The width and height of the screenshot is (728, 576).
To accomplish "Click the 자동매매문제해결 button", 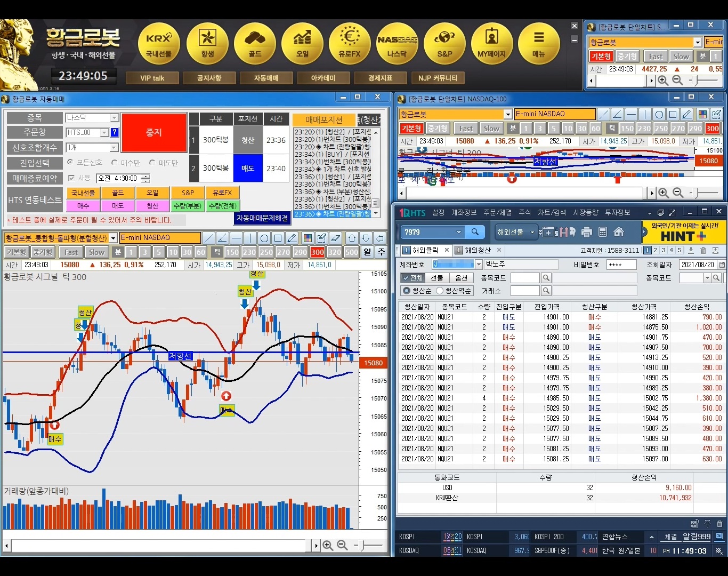I will [262, 218].
